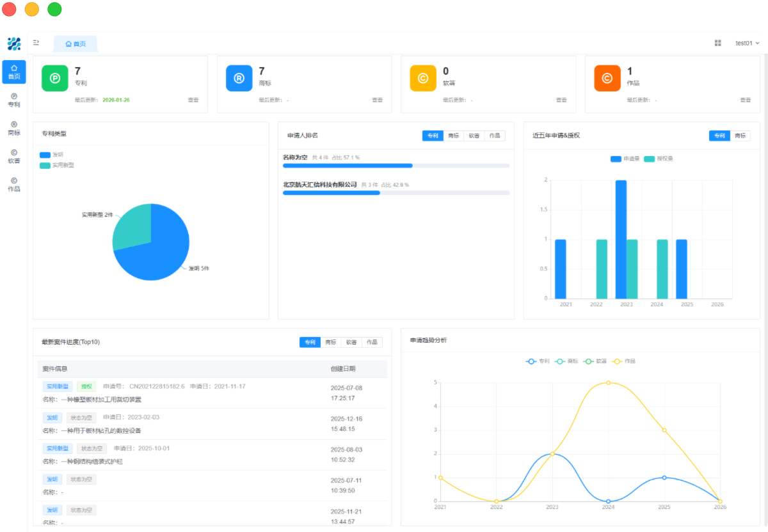Click the yellow software copyright card icon
The height and width of the screenshot is (532, 768).
click(x=423, y=78)
